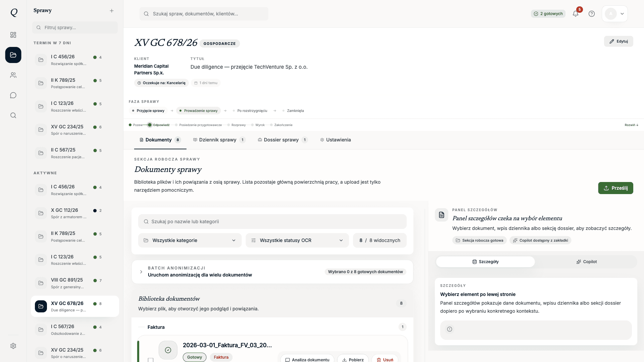644x362 pixels.
Task: Open the help question mark icon
Action: pos(592,14)
